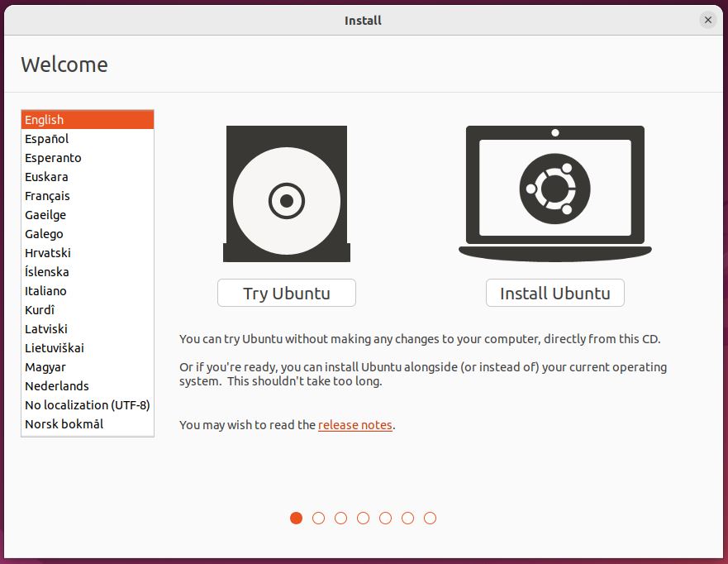This screenshot has width=728, height=564.
Task: Select Français in the language list
Action: point(88,196)
